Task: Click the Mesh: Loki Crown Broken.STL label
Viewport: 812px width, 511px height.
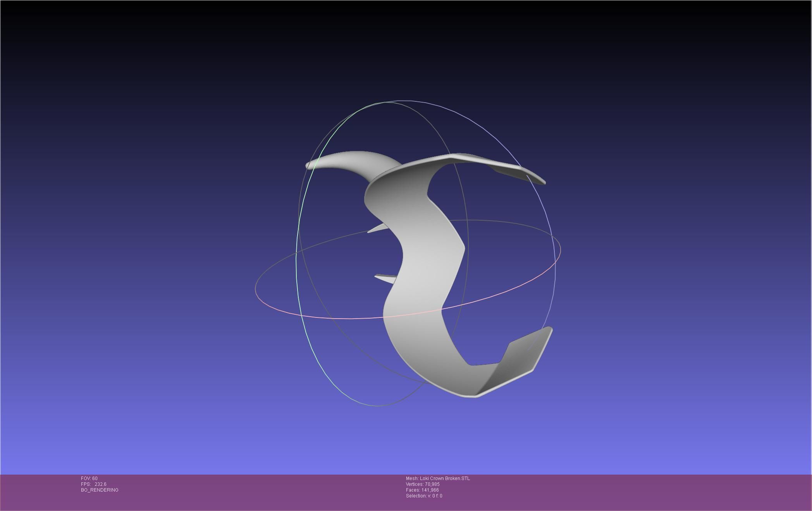Action: (438, 478)
